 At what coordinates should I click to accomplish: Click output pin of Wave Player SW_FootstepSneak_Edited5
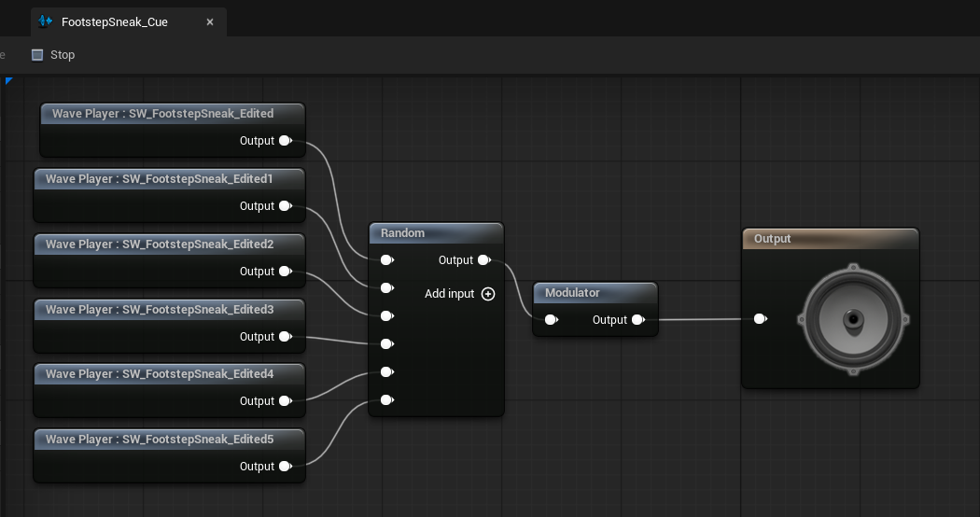(x=286, y=467)
